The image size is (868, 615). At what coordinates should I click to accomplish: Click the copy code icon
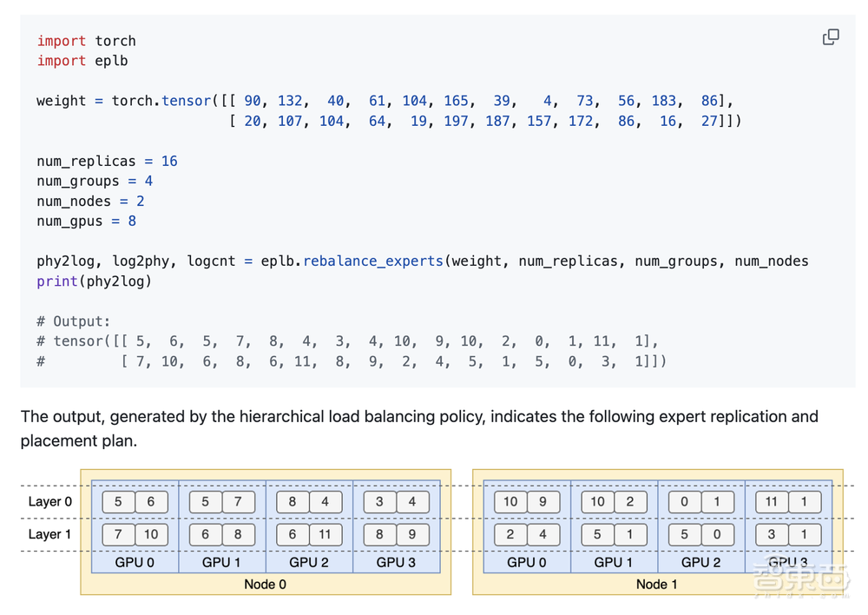(831, 36)
